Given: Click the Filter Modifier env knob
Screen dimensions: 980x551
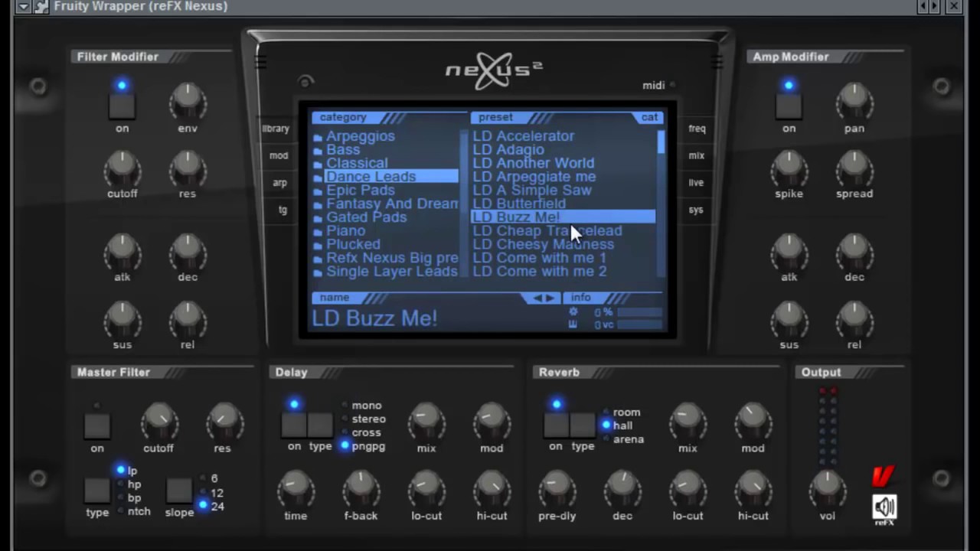Looking at the screenshot, I should tap(188, 101).
